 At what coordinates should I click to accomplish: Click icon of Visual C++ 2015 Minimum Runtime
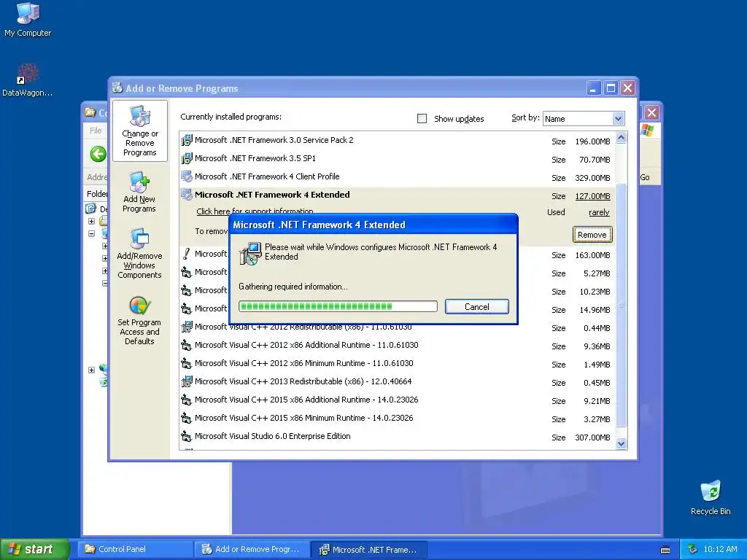(187, 418)
